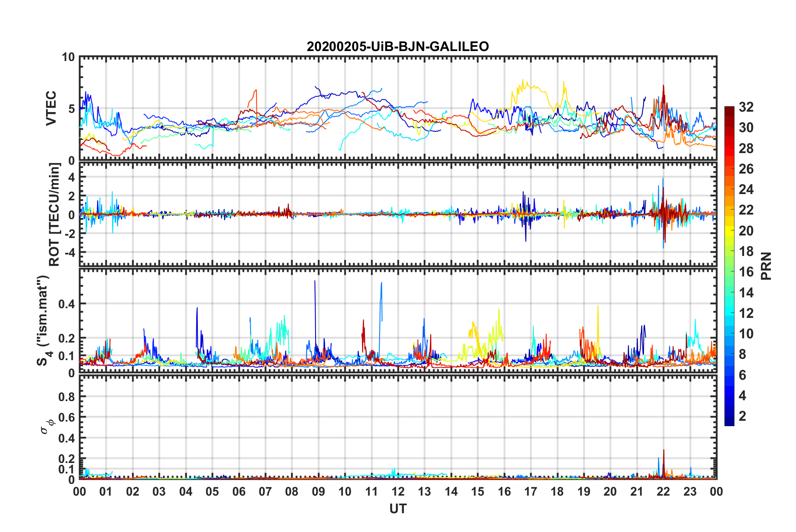
Task: Click the S4 axis tick label 0.2
Action: point(67,338)
